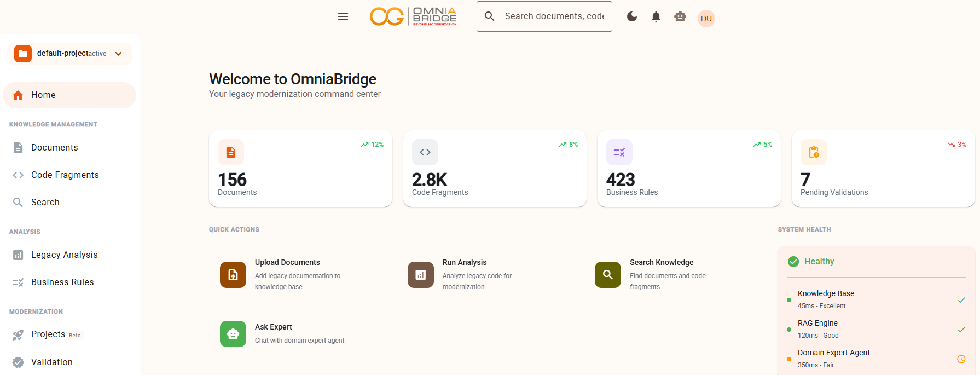Open Documents in sidebar
Image resolution: width=980 pixels, height=375 pixels.
54,148
